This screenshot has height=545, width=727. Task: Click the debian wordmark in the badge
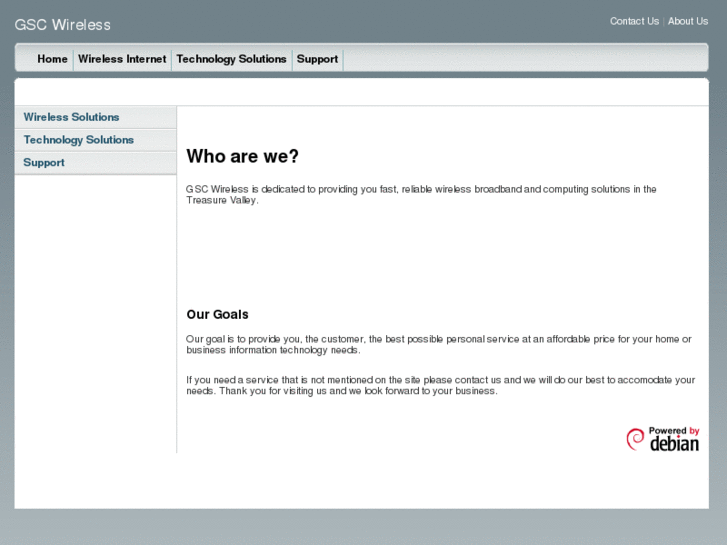click(x=674, y=445)
